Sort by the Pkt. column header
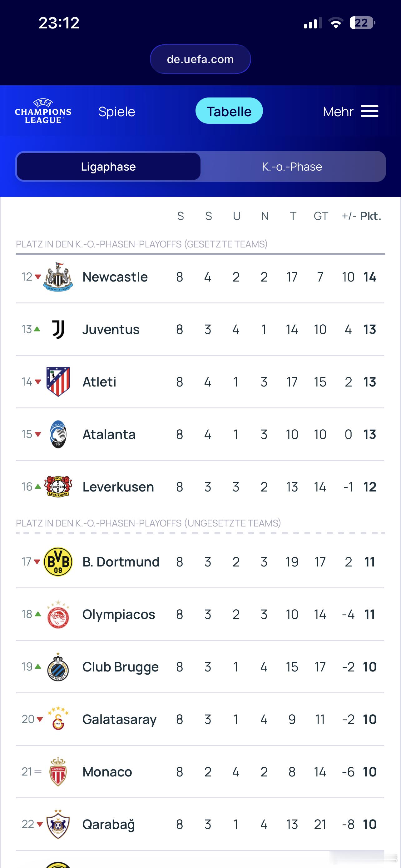This screenshot has width=401, height=868. [x=370, y=216]
